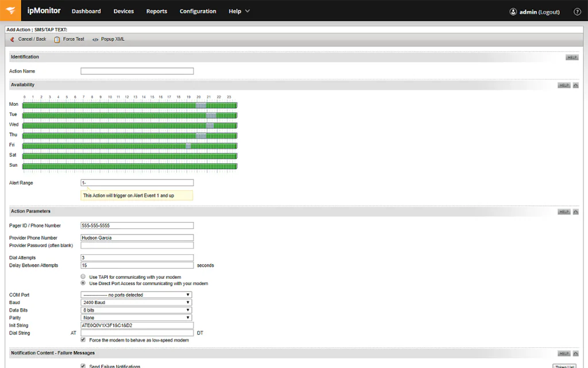Click Popup XML label
This screenshot has height=368, width=588.
click(113, 39)
